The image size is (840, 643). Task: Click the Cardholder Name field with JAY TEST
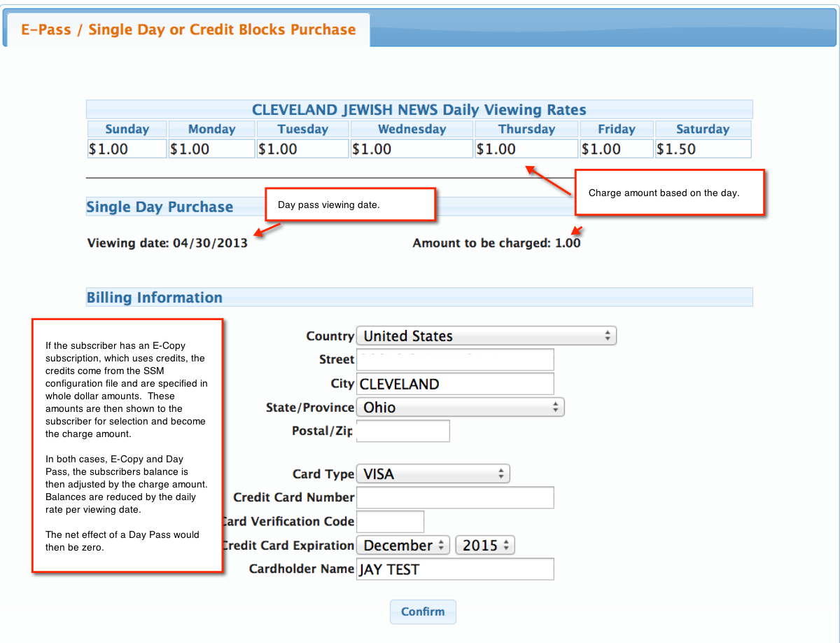(455, 569)
